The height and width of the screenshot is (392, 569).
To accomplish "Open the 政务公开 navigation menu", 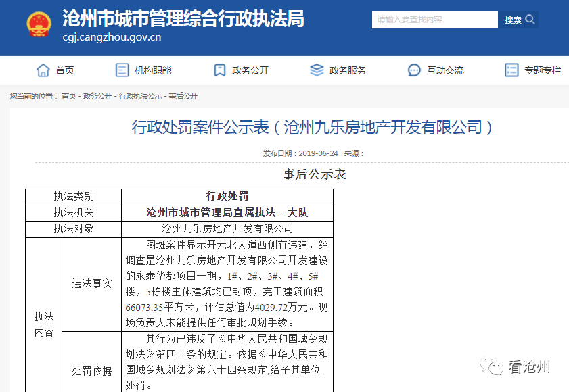I will [x=250, y=70].
